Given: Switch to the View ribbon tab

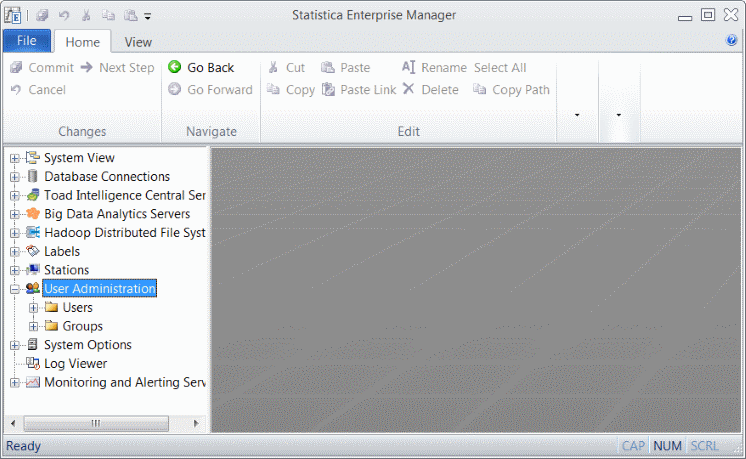Looking at the screenshot, I should click(138, 42).
